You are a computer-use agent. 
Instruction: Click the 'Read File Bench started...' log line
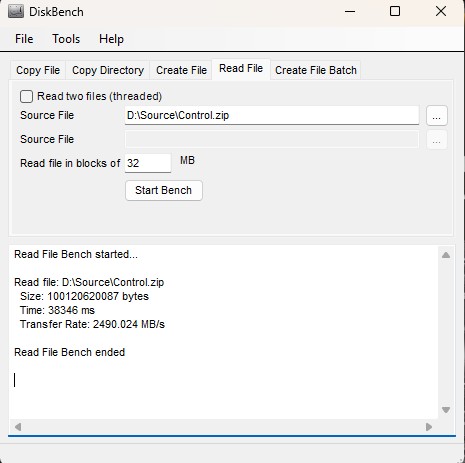pyautogui.click(x=76, y=254)
